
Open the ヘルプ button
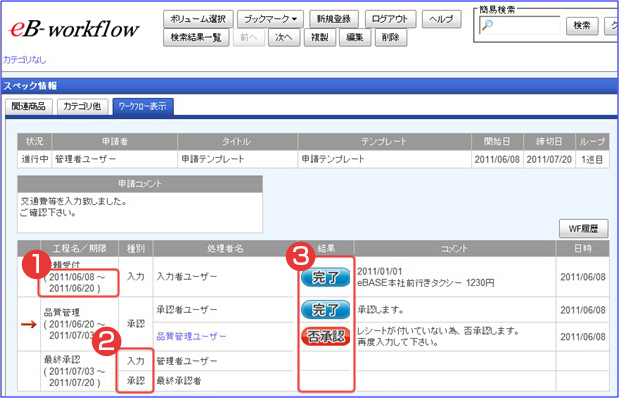click(x=441, y=19)
